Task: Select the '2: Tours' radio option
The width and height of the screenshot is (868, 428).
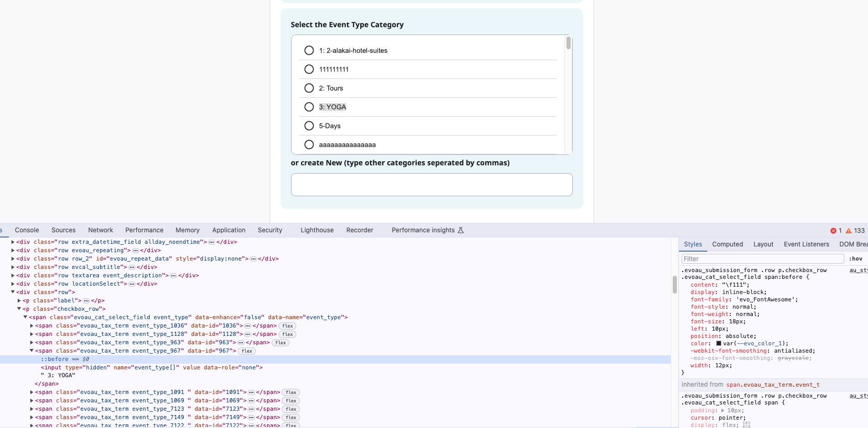Action: 309,88
